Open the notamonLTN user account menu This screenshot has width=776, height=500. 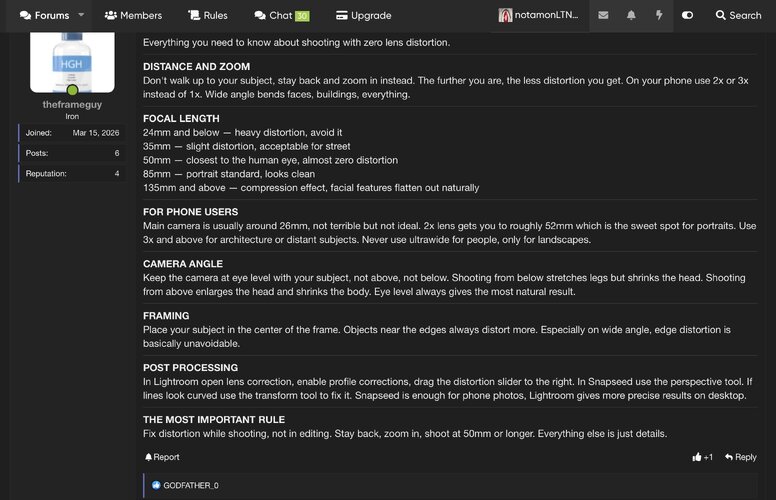point(538,15)
